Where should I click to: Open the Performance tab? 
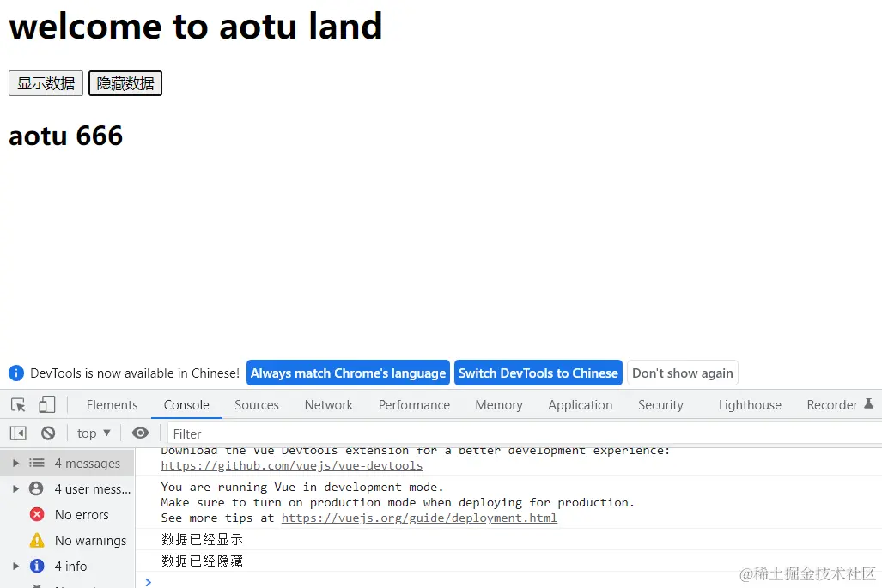pos(414,405)
